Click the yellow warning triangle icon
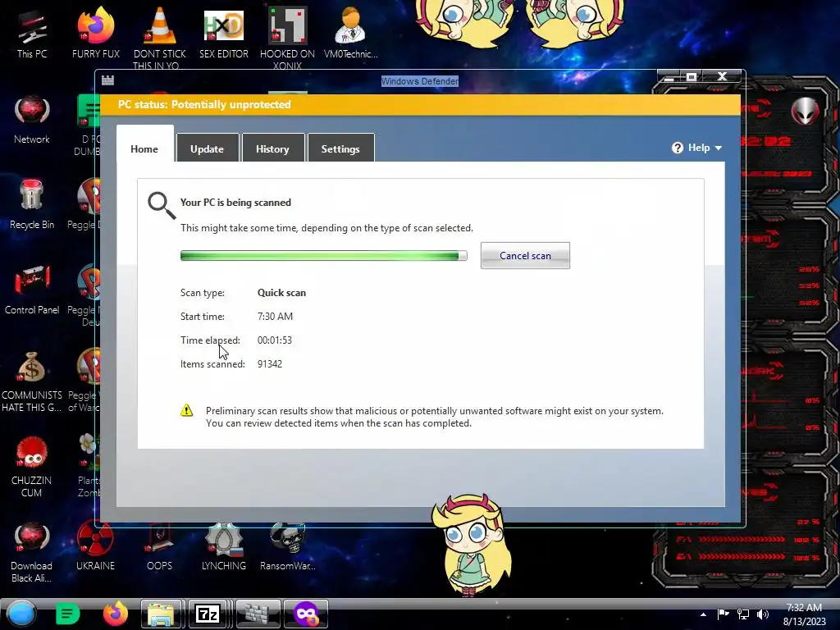Screen dimensions: 840x630 [186, 411]
